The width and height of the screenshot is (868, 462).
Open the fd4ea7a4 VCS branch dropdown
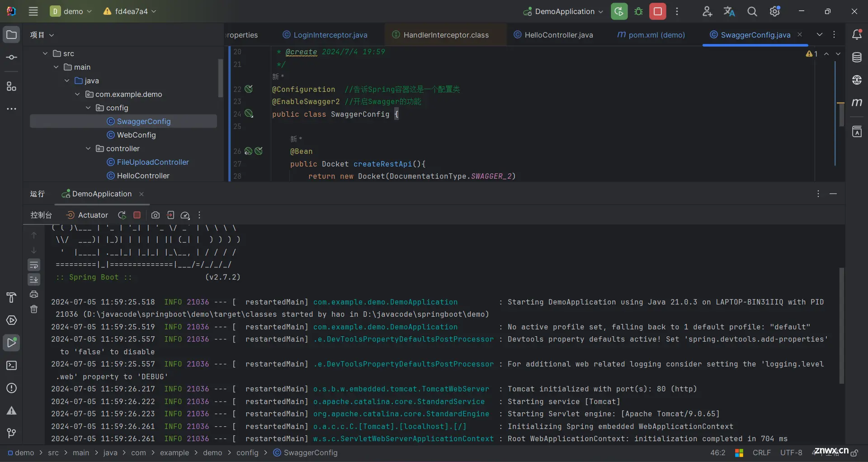coord(130,11)
